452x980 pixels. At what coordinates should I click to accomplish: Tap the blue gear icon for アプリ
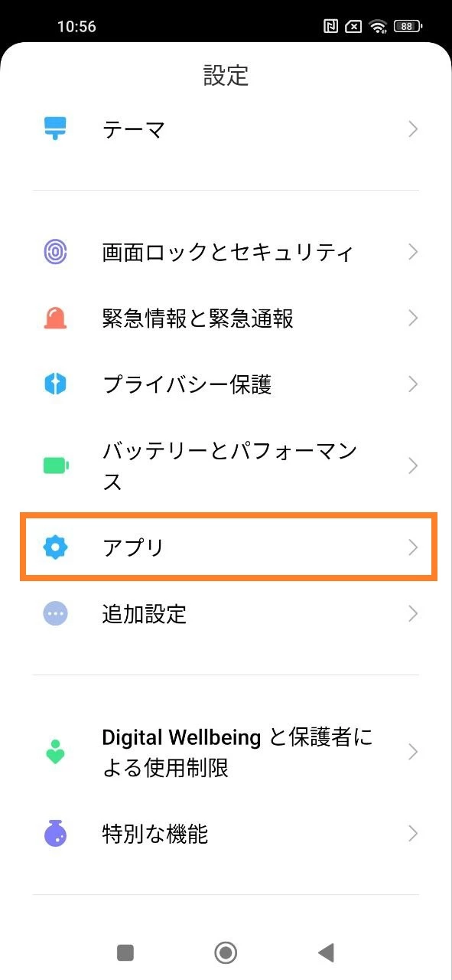coord(56,547)
